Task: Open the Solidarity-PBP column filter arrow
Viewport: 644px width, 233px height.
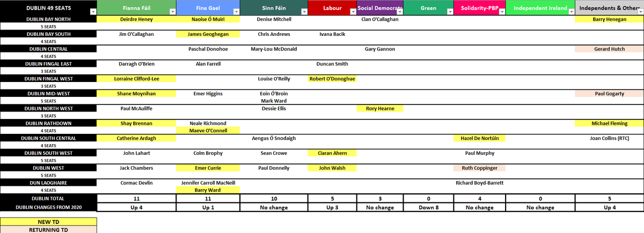Action: point(502,11)
